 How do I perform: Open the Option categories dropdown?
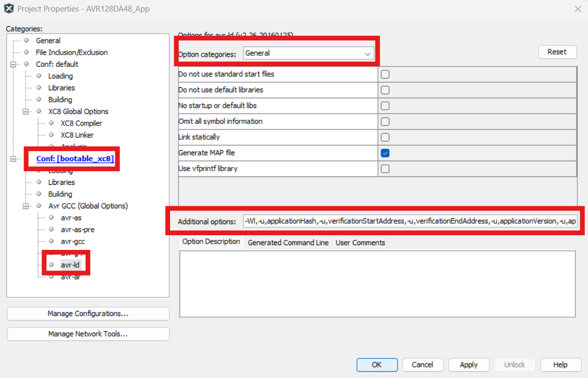308,53
